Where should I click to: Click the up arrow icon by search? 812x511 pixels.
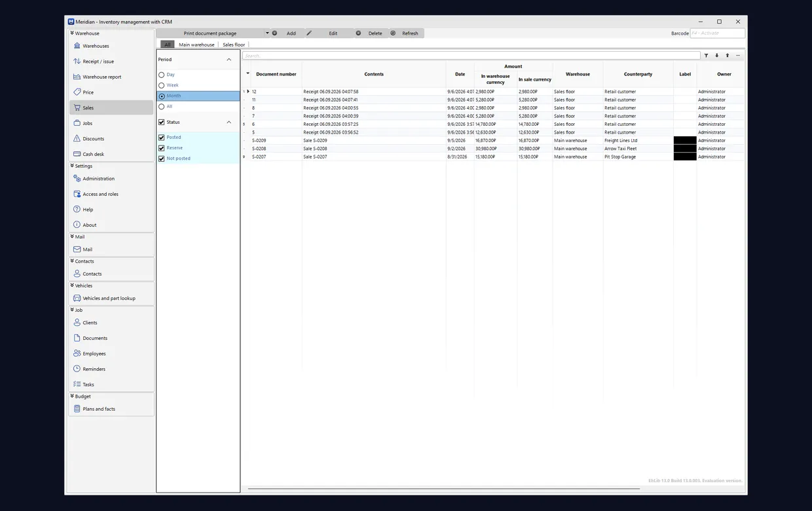pos(727,56)
